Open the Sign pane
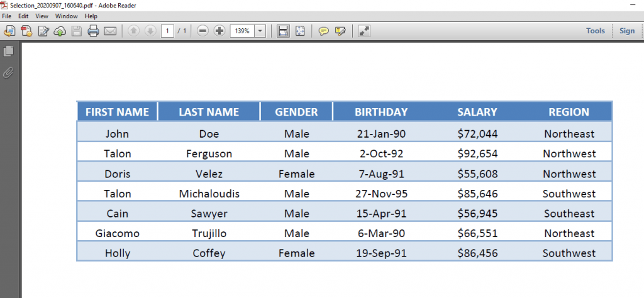This screenshot has height=298, width=644. [627, 31]
